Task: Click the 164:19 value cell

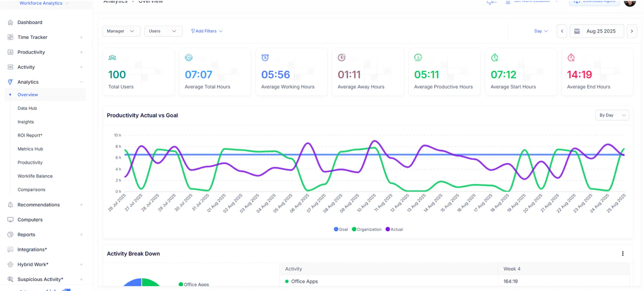Action: click(x=511, y=281)
